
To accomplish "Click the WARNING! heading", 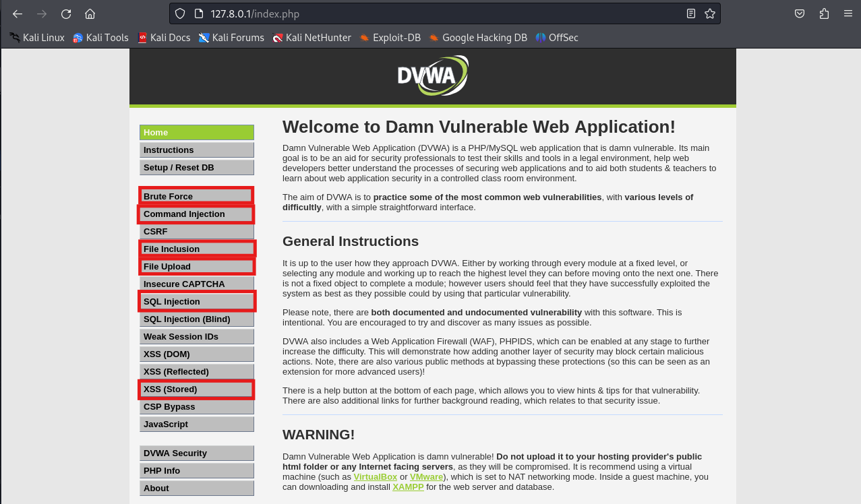I will coord(319,435).
